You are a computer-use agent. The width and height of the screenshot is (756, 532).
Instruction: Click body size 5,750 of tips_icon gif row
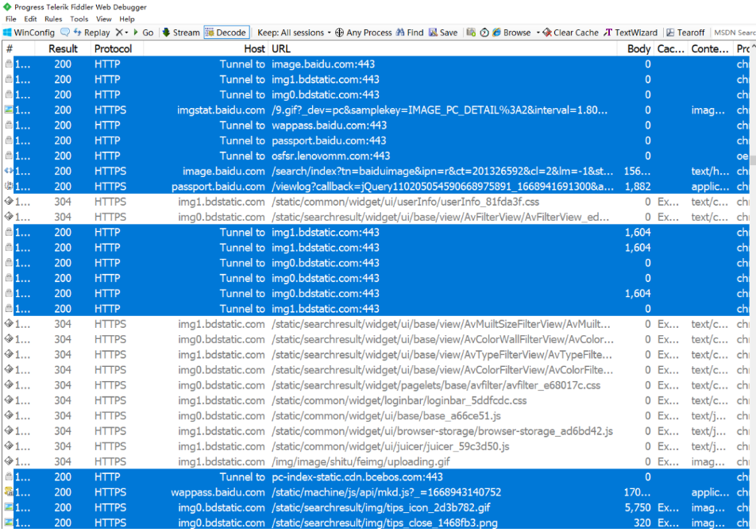pyautogui.click(x=638, y=507)
